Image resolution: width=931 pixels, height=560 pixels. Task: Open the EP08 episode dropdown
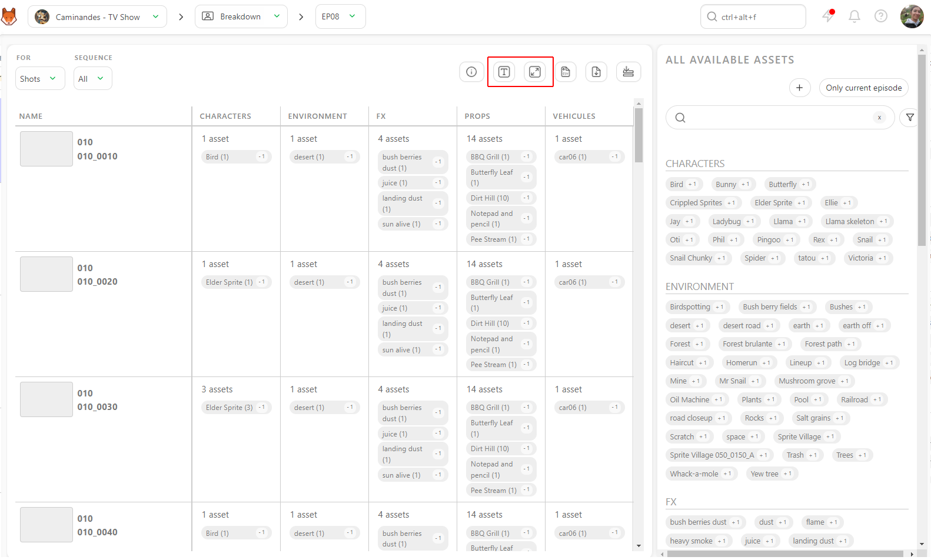coord(340,16)
